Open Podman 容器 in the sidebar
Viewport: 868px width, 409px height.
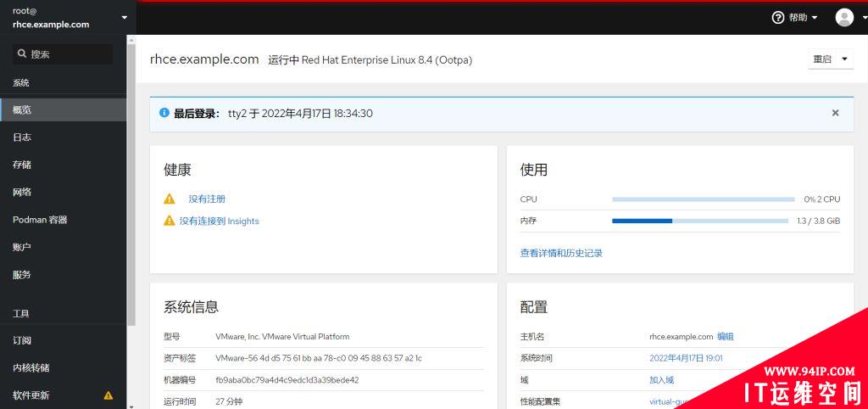(x=63, y=220)
